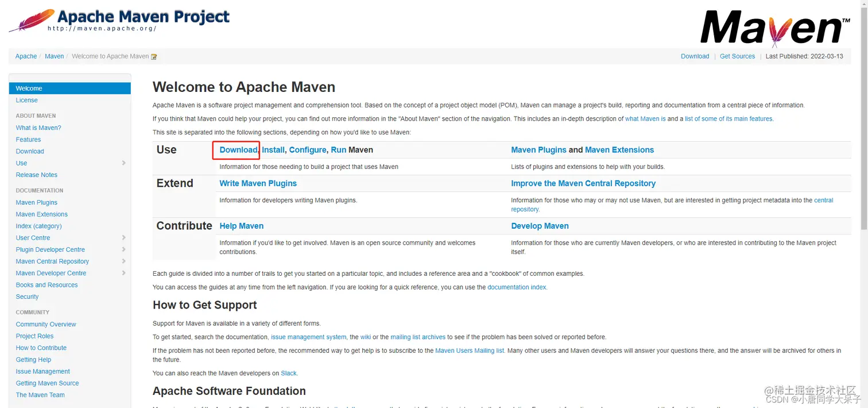The height and width of the screenshot is (408, 868).
Task: Open Download in the sidebar menu
Action: click(30, 151)
